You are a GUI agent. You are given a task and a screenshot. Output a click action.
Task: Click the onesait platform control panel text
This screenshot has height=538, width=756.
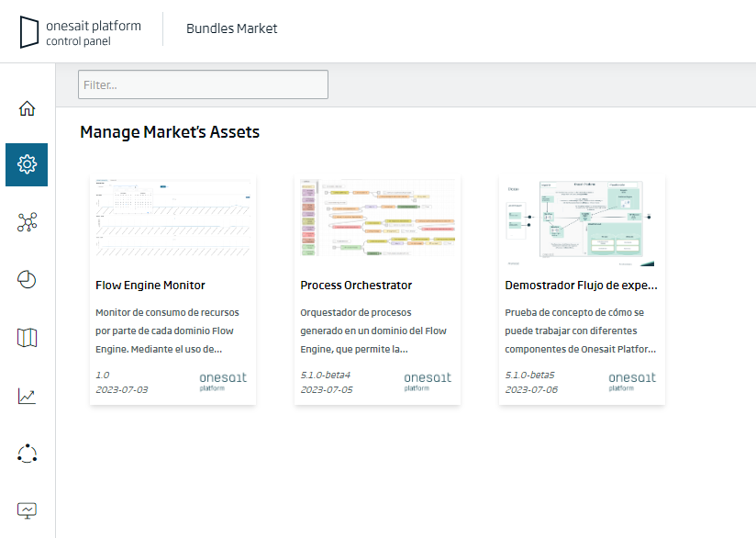(94, 33)
